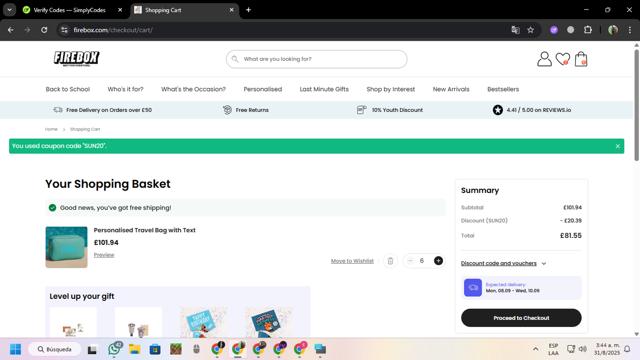Open the taskbar clock and date

pos(607,349)
